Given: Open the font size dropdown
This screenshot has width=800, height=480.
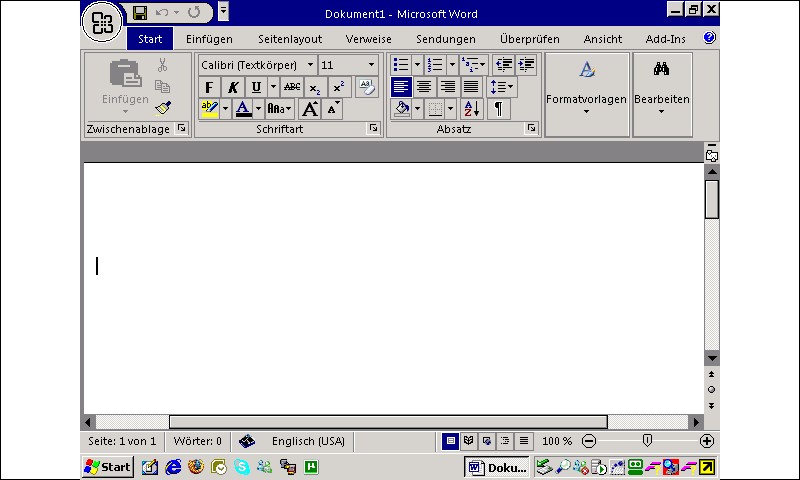Looking at the screenshot, I should [371, 65].
